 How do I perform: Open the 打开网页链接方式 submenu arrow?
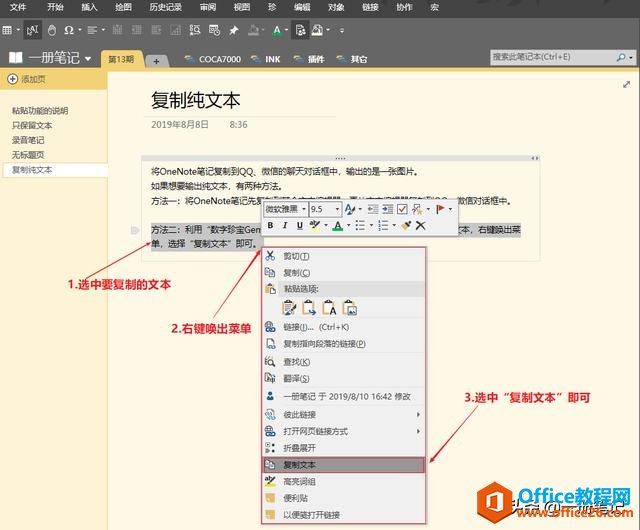[418, 432]
